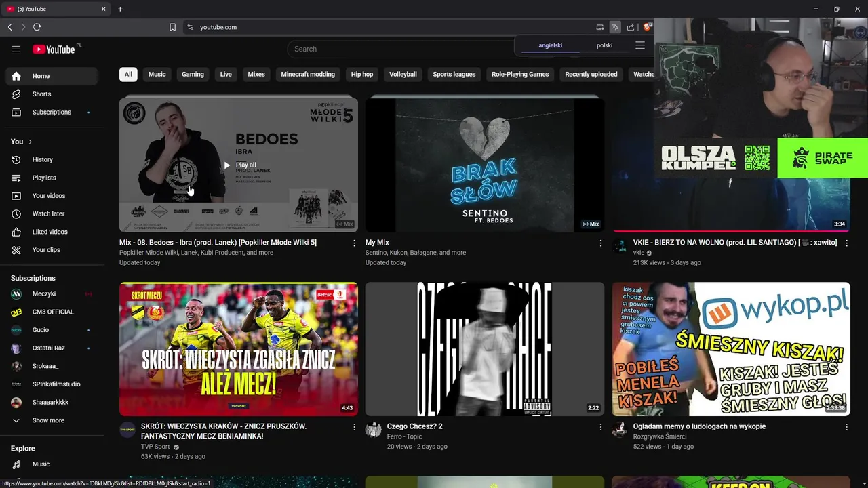This screenshot has height=488, width=868.
Task: Open the new tab plus button
Action: point(120,9)
